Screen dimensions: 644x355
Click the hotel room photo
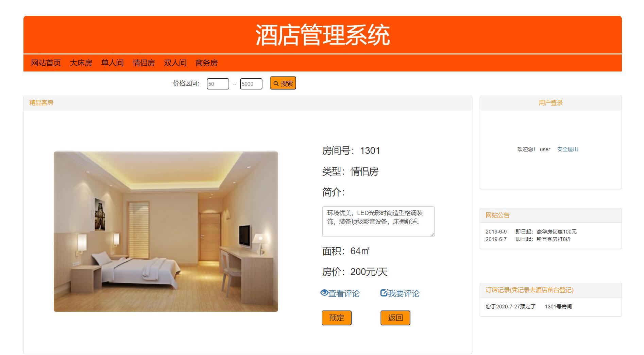pos(166,231)
